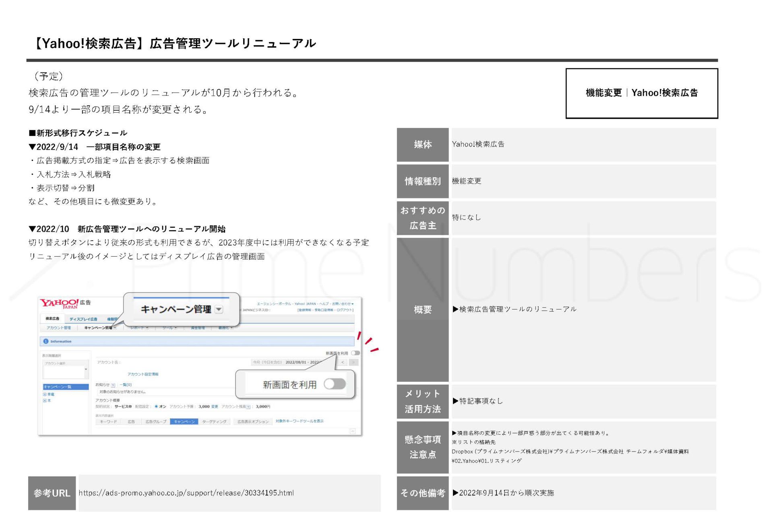Select the オン delivery radio button

click(156, 406)
